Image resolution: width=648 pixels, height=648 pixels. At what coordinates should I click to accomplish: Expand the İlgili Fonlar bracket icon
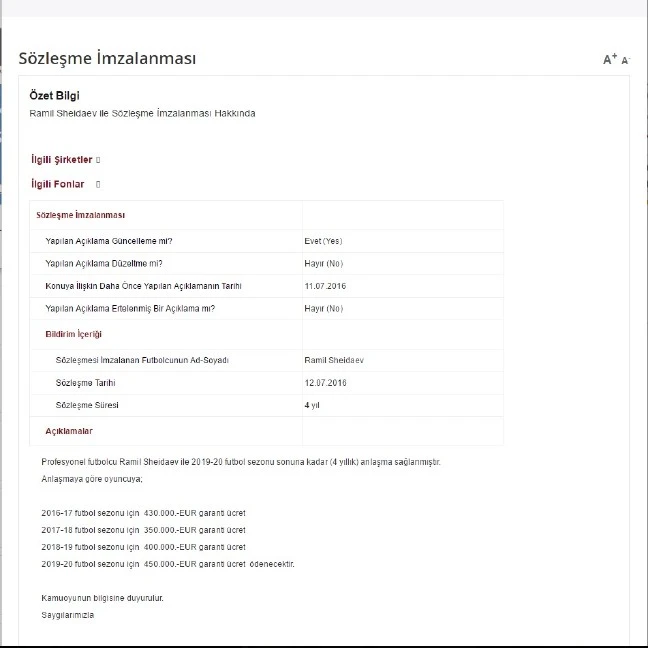click(x=98, y=184)
